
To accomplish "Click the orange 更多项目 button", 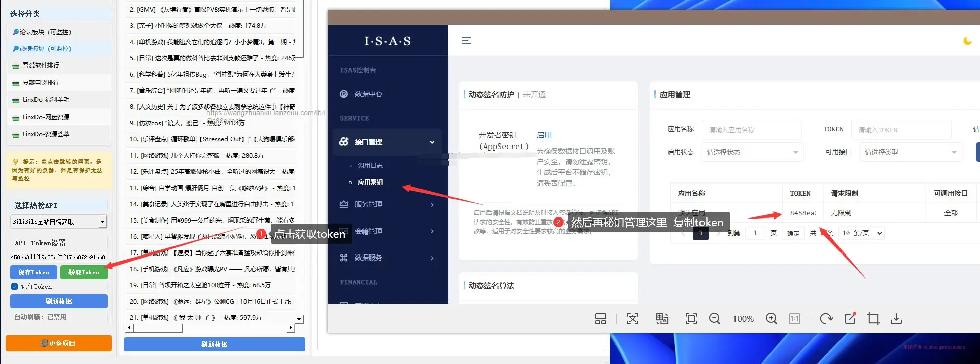I will 59,343.
